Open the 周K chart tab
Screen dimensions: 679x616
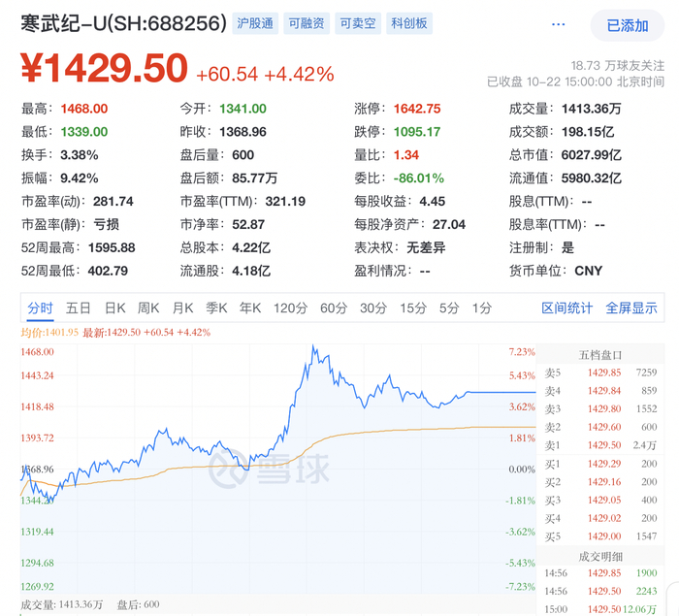(x=148, y=308)
